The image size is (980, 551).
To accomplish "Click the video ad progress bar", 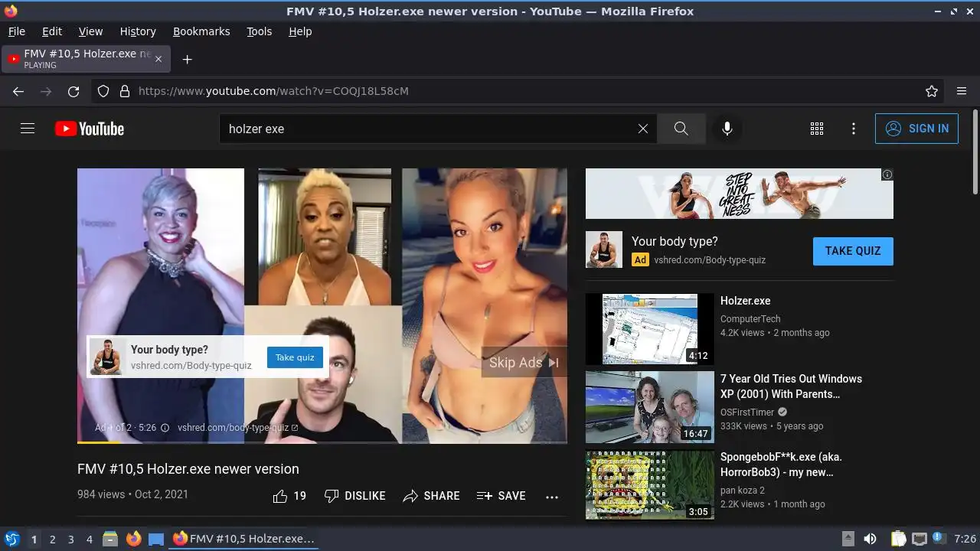I will pos(322,442).
